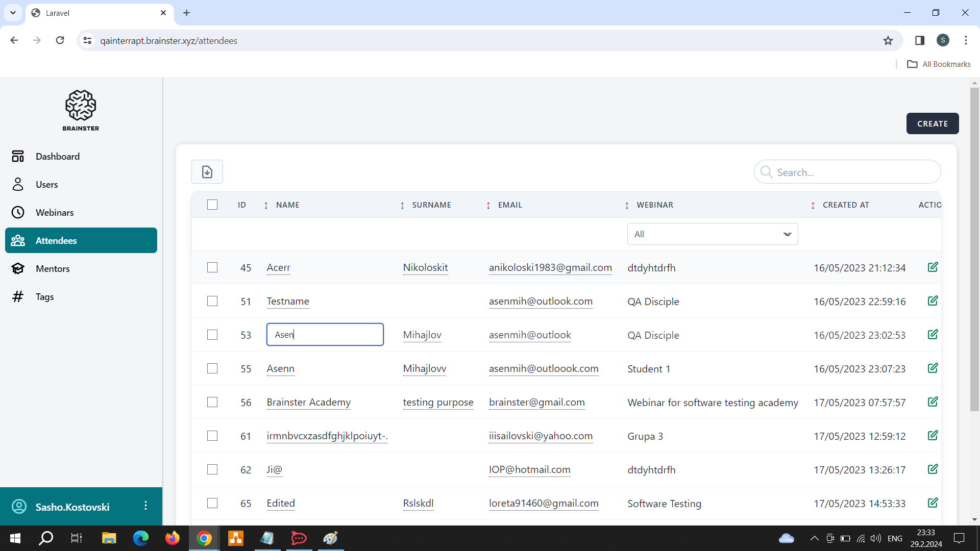Click edit icon for Acerr row
Screen dimensions: 980x551
933,267
